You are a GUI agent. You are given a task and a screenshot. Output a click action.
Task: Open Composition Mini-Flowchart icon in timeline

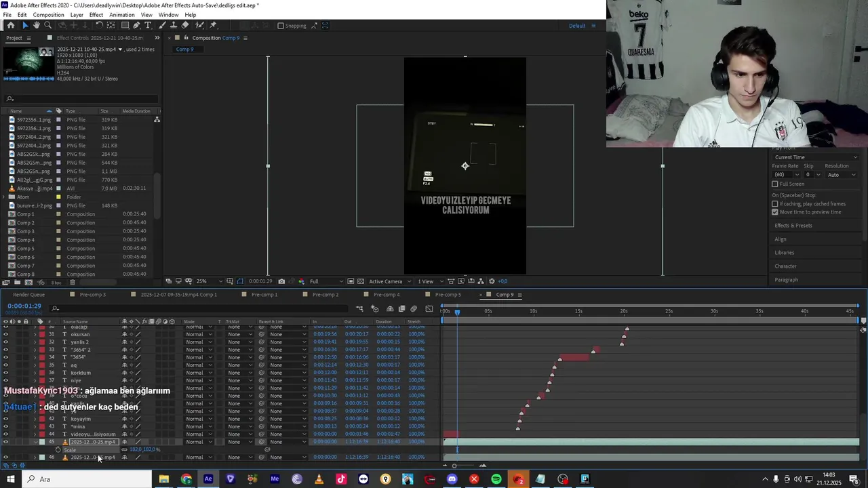(x=359, y=309)
